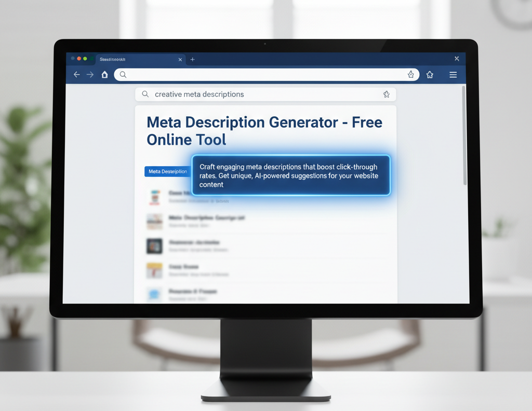Open the first result thumbnail in list
The image size is (532, 411).
155,197
